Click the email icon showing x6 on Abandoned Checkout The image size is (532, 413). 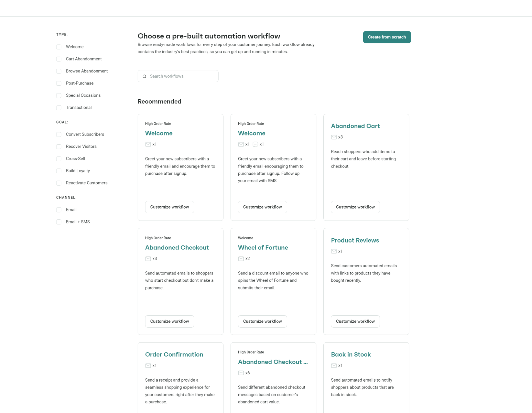click(241, 373)
